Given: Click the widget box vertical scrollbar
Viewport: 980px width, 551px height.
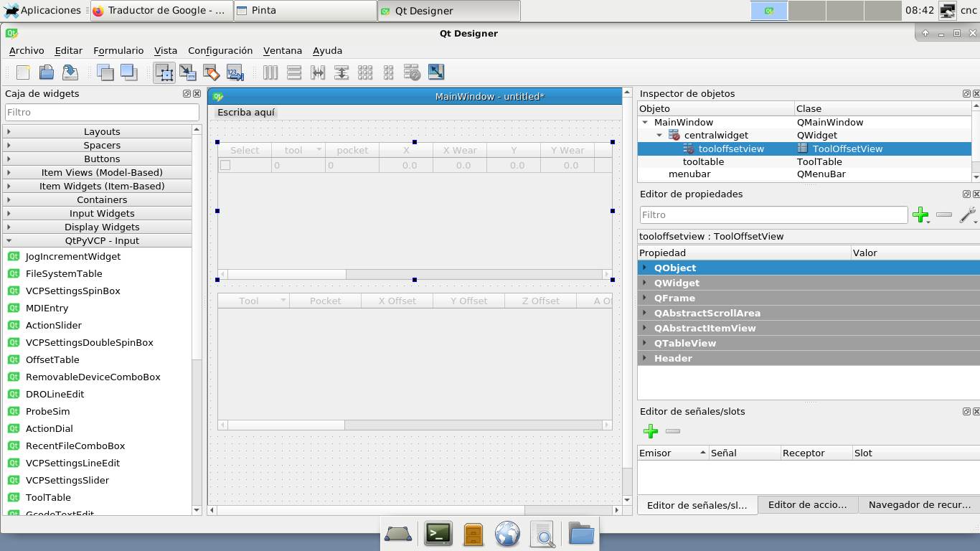Looking at the screenshot, I should click(197, 319).
